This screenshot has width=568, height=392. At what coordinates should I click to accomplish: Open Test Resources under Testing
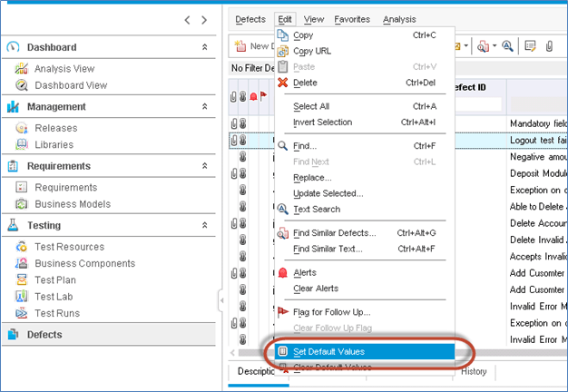69,247
